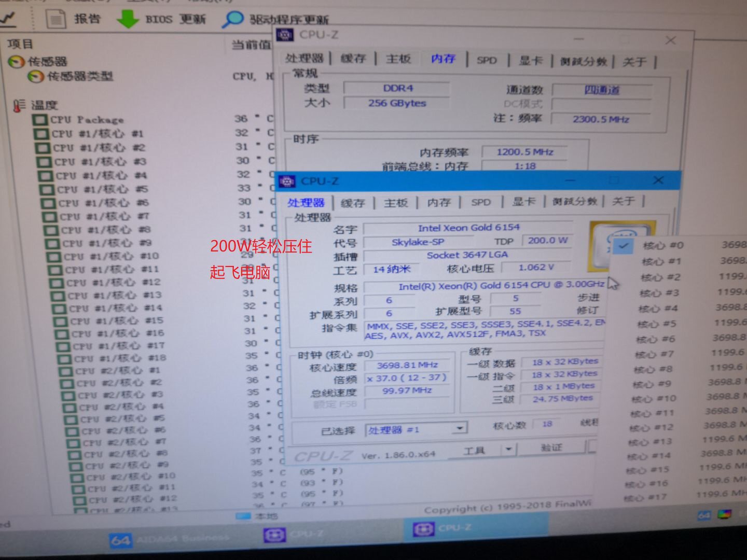Click the 1200.5 MHz memory frequency value
This screenshot has width=747, height=560.
point(524,152)
